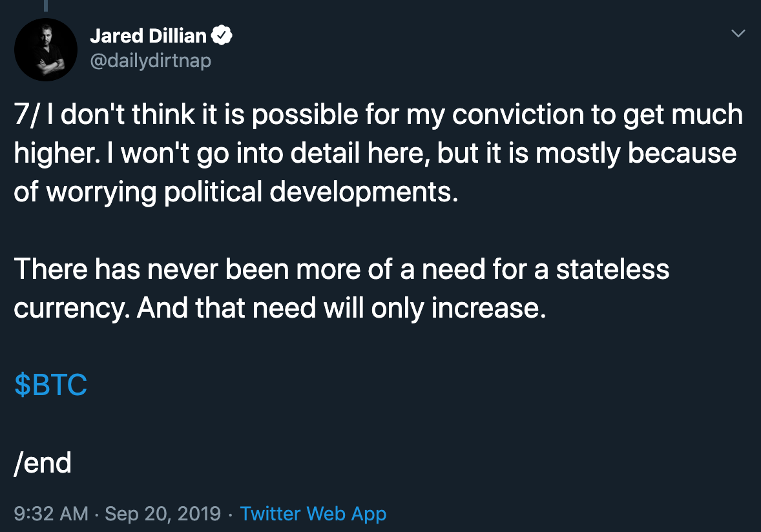Screen dimensions: 761x532
Task: Open the tweet options chevron menu
Action: [738, 33]
